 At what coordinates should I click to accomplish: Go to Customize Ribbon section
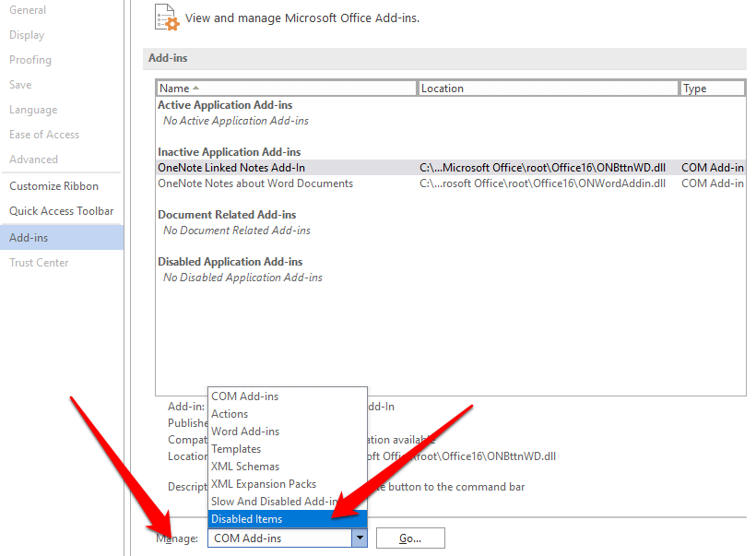click(x=53, y=186)
